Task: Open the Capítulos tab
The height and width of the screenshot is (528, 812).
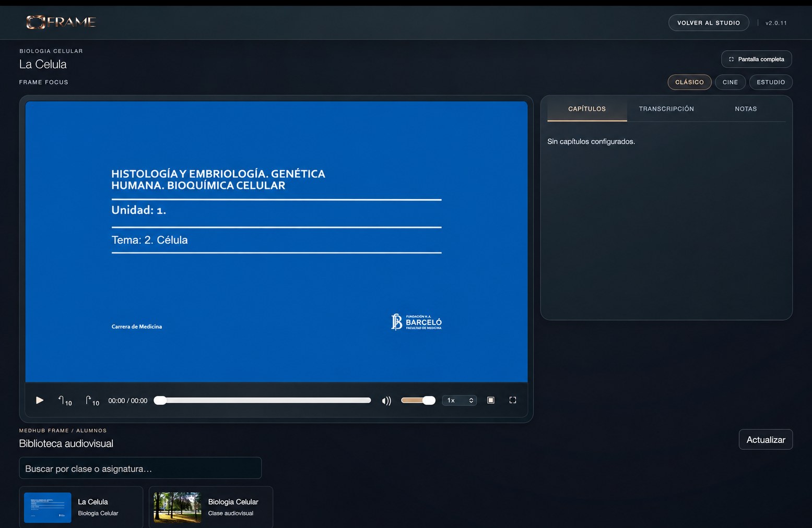Action: tap(587, 109)
